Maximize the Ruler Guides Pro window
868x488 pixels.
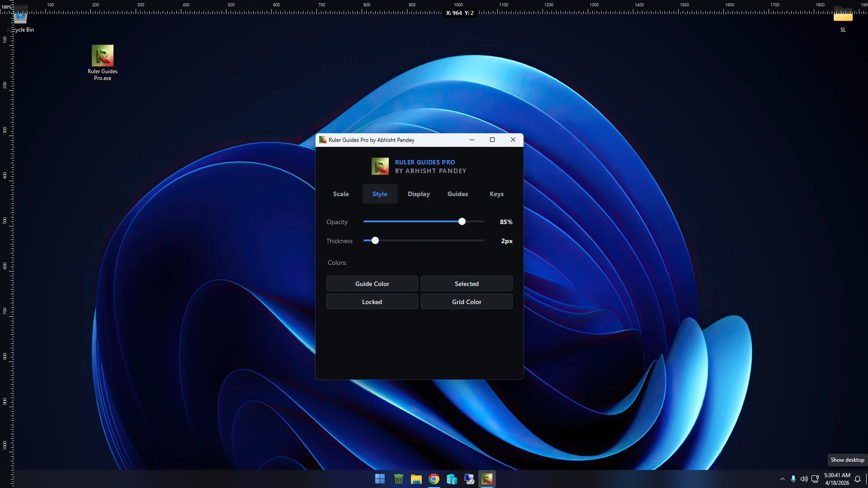tap(492, 140)
